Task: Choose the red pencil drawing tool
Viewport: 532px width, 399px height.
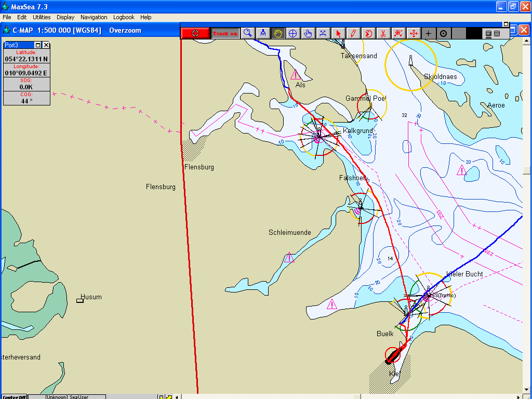Action: pos(353,33)
